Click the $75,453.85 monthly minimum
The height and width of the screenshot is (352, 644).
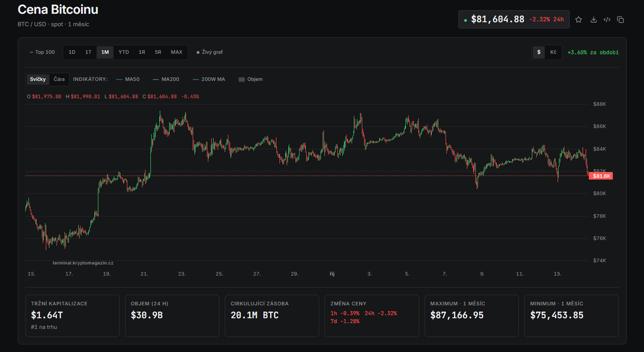click(x=557, y=315)
